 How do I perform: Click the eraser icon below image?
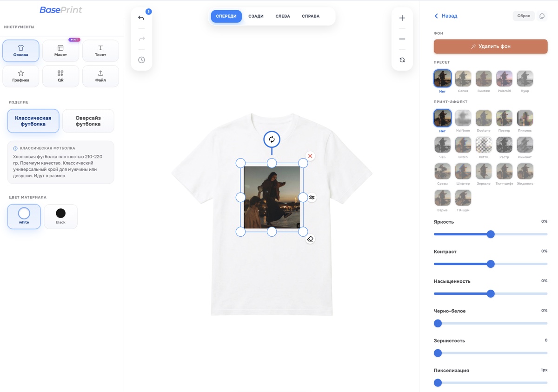(310, 239)
